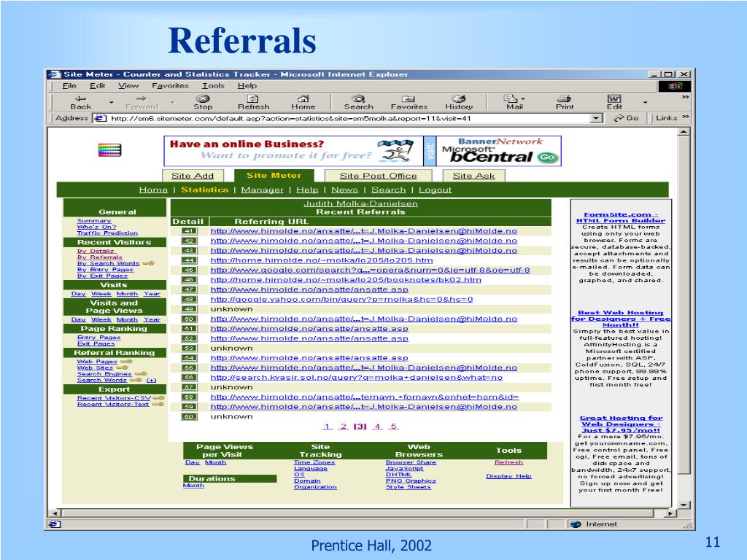Open the File menu

pos(69,86)
